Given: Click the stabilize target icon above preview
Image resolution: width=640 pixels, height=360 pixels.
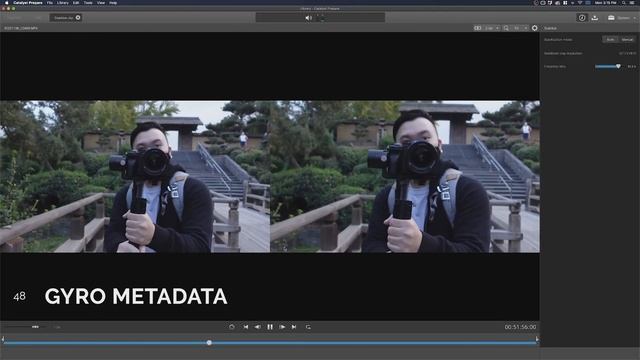Looking at the screenshot, I should (x=535, y=28).
